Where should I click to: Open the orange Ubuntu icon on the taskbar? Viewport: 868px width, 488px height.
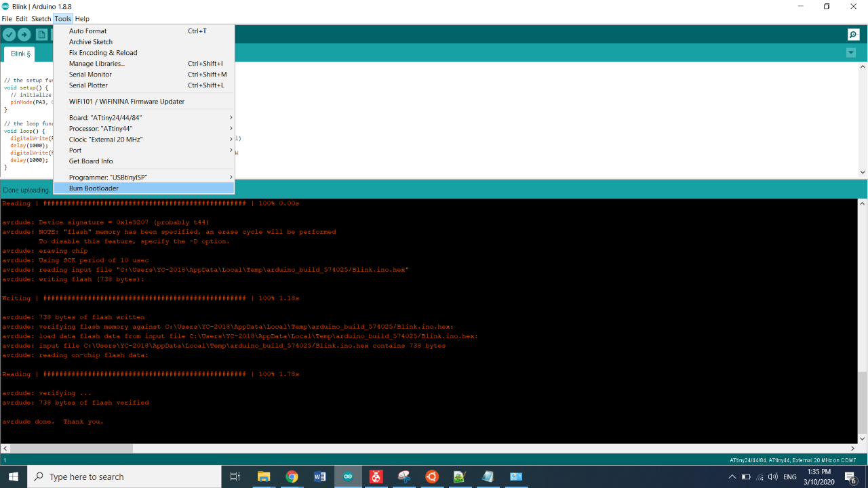coord(432,476)
